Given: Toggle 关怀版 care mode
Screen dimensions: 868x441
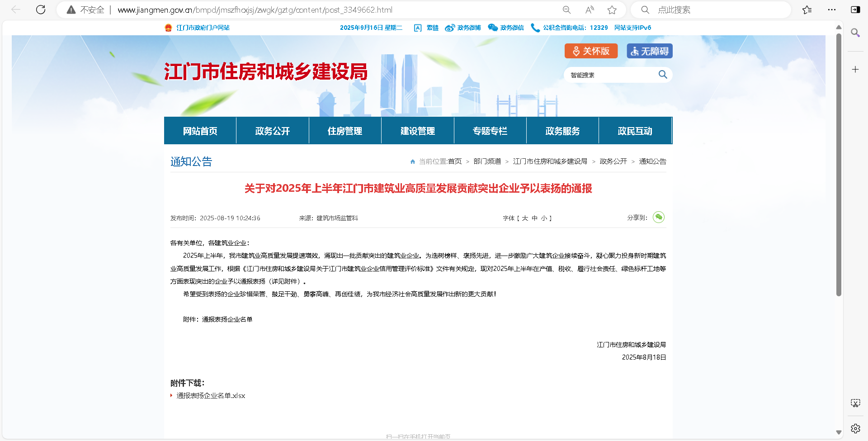Looking at the screenshot, I should point(591,51).
